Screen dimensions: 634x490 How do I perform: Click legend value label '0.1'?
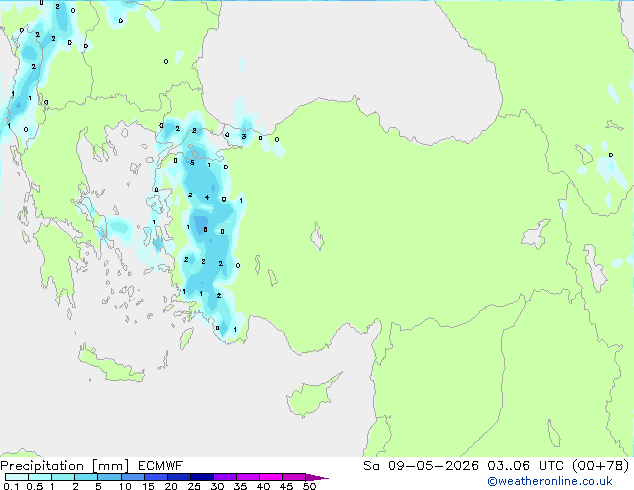[x=11, y=486]
